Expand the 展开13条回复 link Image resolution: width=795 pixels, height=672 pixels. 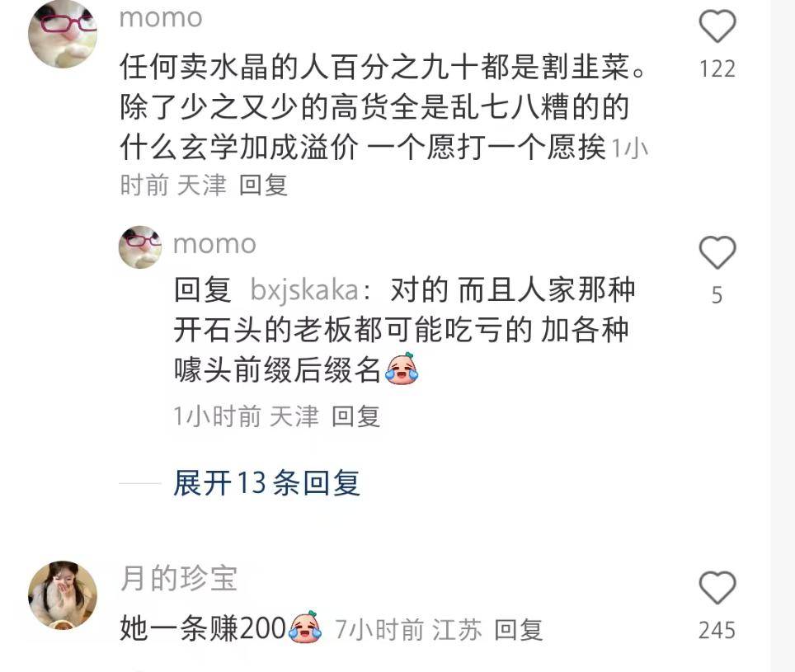pos(266,483)
